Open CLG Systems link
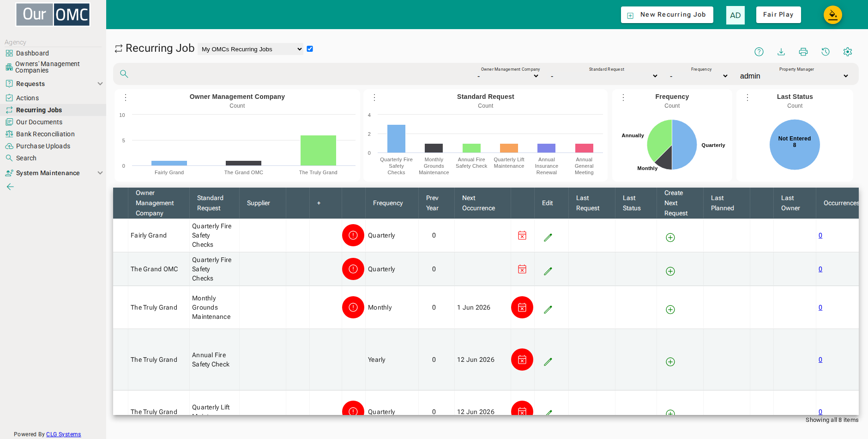The width and height of the screenshot is (868, 439). click(x=63, y=434)
